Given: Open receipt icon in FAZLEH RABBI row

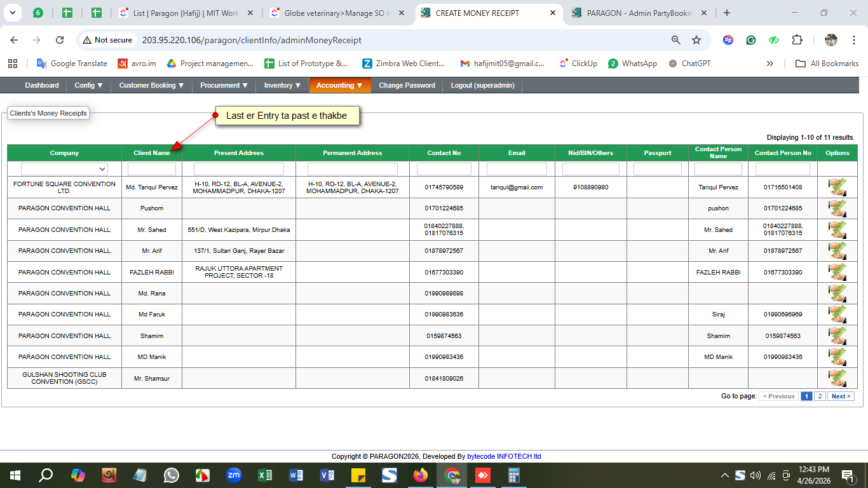Looking at the screenshot, I should pyautogui.click(x=837, y=272).
